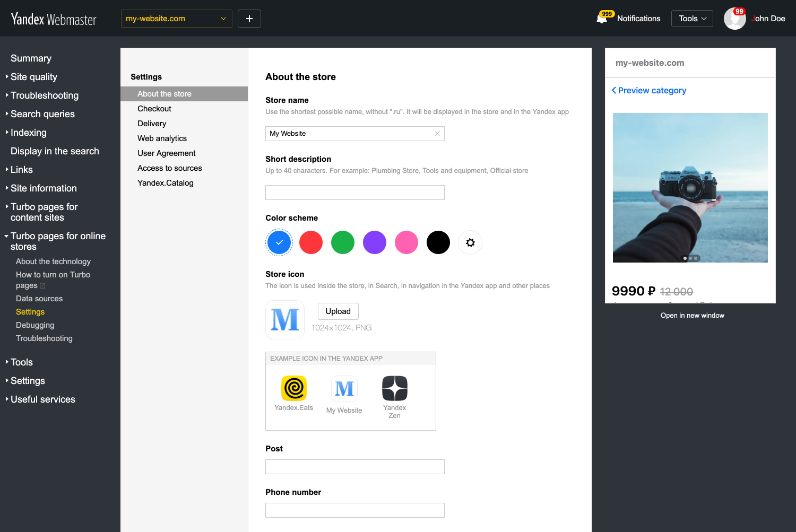Click the Post input field

(x=355, y=467)
